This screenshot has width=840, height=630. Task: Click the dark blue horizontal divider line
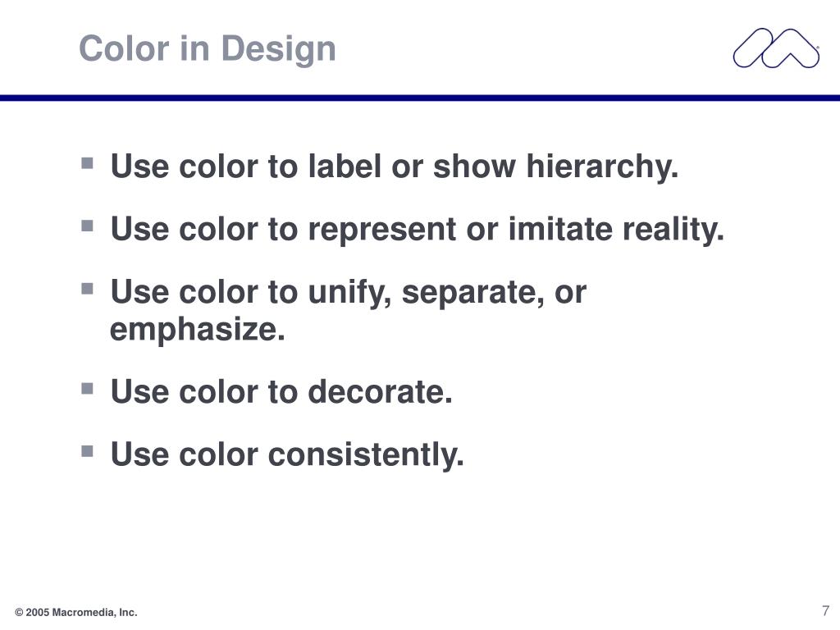coord(420,98)
